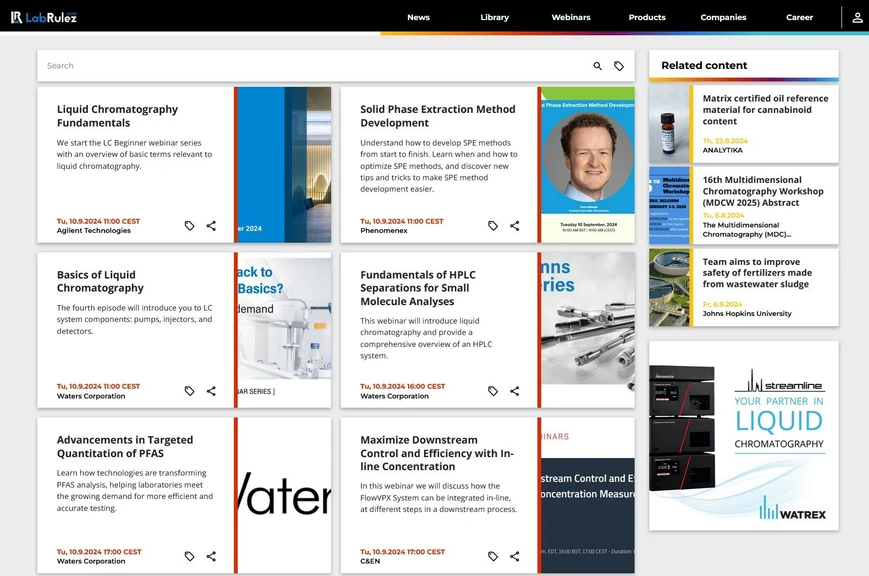Open the Career menu

point(799,17)
